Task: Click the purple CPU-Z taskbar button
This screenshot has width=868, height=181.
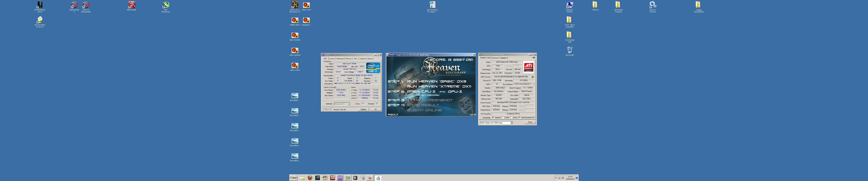Action: pyautogui.click(x=340, y=178)
